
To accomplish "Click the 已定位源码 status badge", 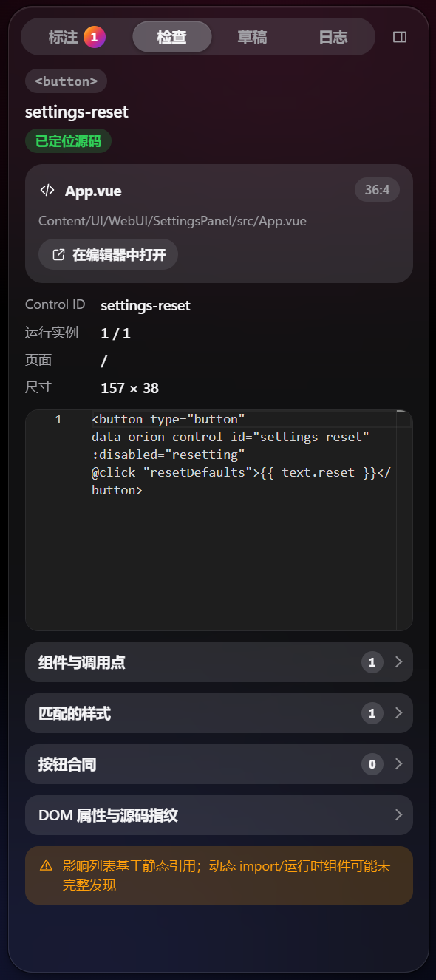I will click(x=68, y=141).
